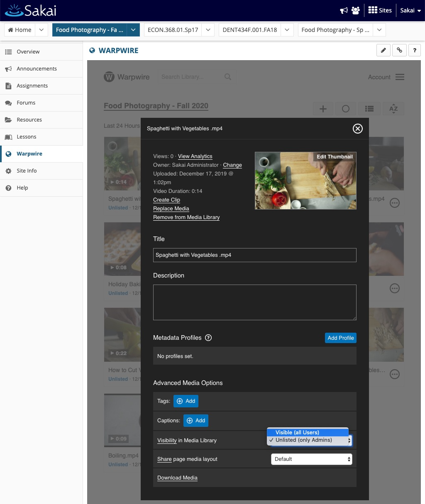The height and width of the screenshot is (504, 425).
Task: Open the Sakai user account dropdown
Action: pyautogui.click(x=410, y=10)
